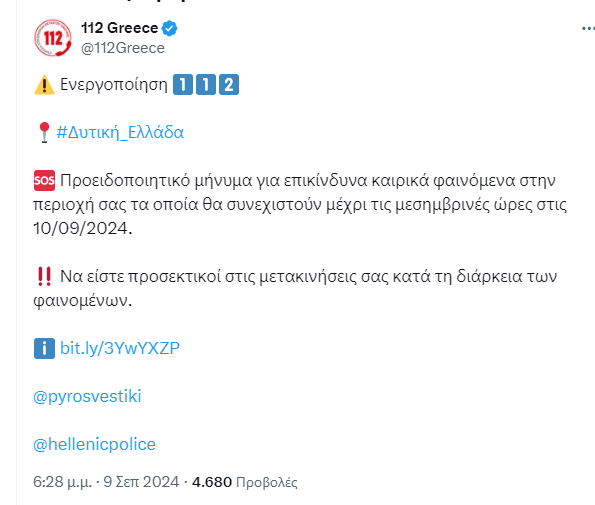Viewport: 595px width, 505px height.
Task: Click the yellow warning triangle emoji
Action: coord(44,85)
